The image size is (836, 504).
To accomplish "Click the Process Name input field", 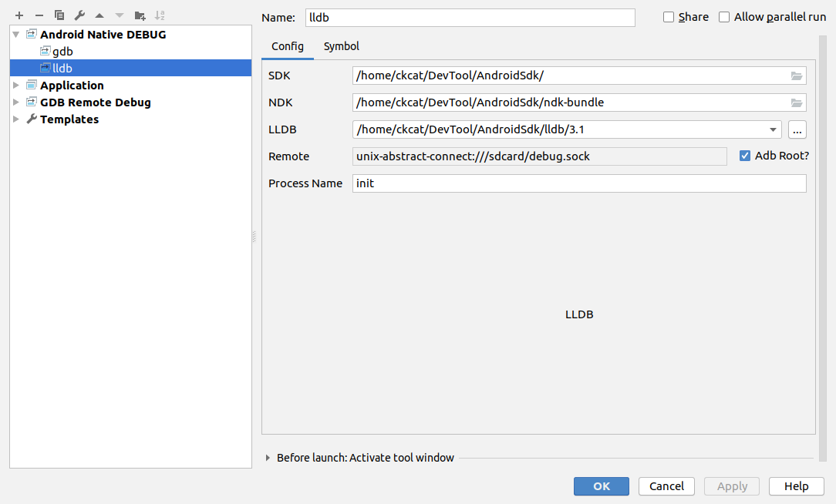I will [x=578, y=183].
